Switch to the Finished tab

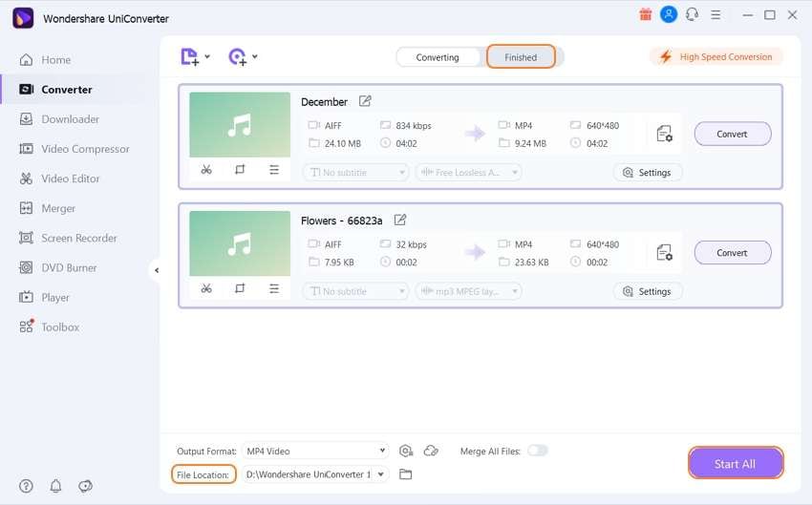[521, 57]
